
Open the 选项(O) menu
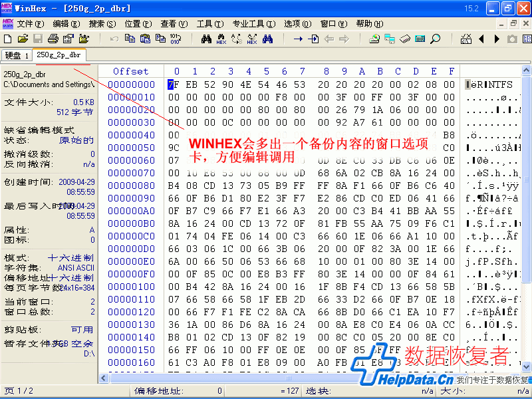pyautogui.click(x=297, y=24)
